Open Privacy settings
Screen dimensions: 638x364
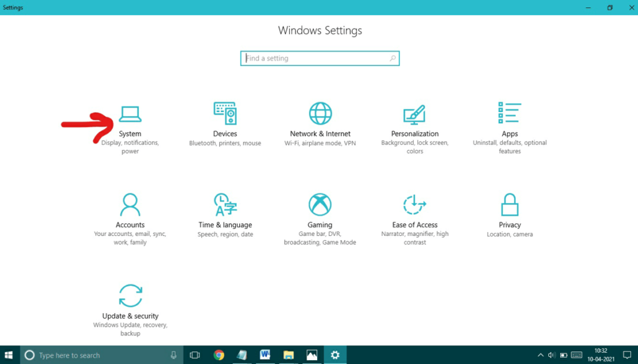pos(510,215)
